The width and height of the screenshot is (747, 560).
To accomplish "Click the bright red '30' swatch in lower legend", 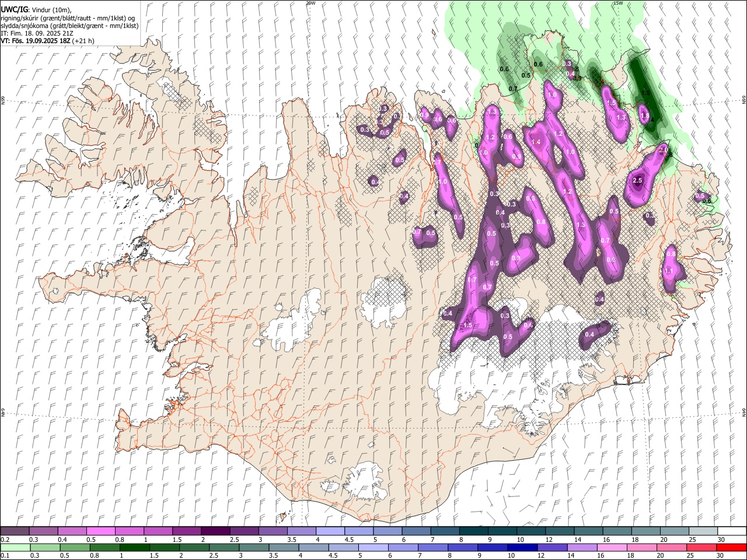I will [731, 547].
